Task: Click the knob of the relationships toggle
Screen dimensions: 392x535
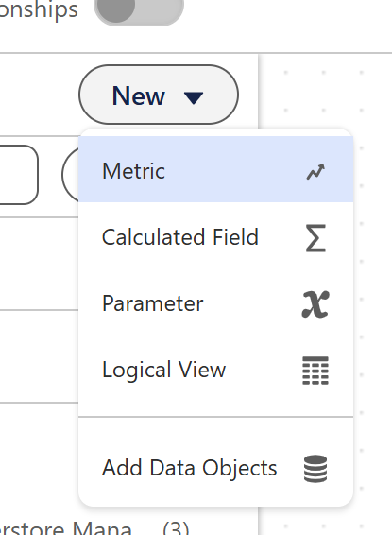Action: point(116,8)
